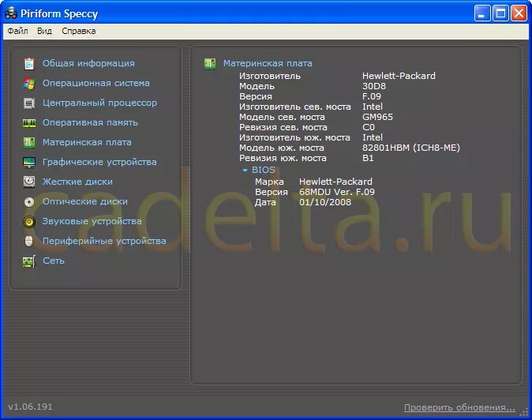532x420 pixels.
Task: Click the network card icon for Сеть
Action: tap(29, 261)
